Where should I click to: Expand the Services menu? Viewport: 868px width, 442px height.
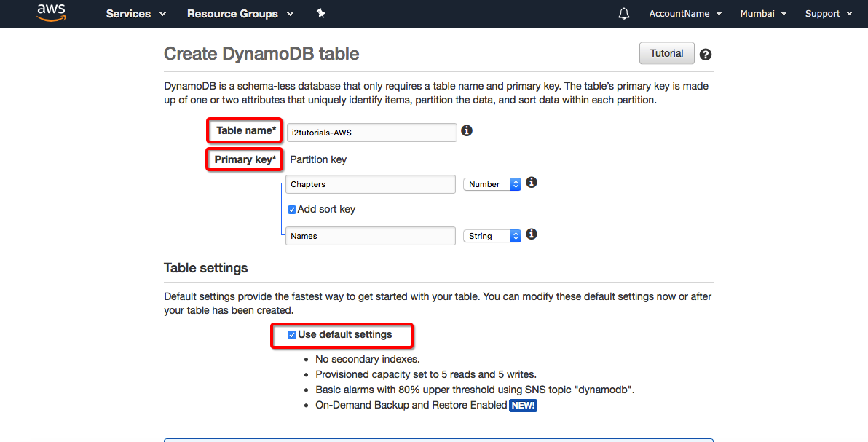tap(136, 14)
